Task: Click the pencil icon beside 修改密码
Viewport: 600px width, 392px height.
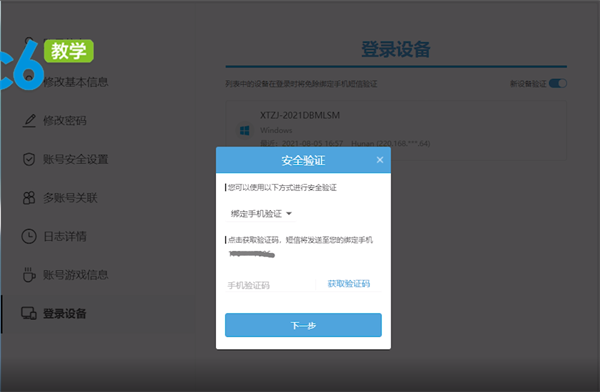Action: [x=29, y=121]
